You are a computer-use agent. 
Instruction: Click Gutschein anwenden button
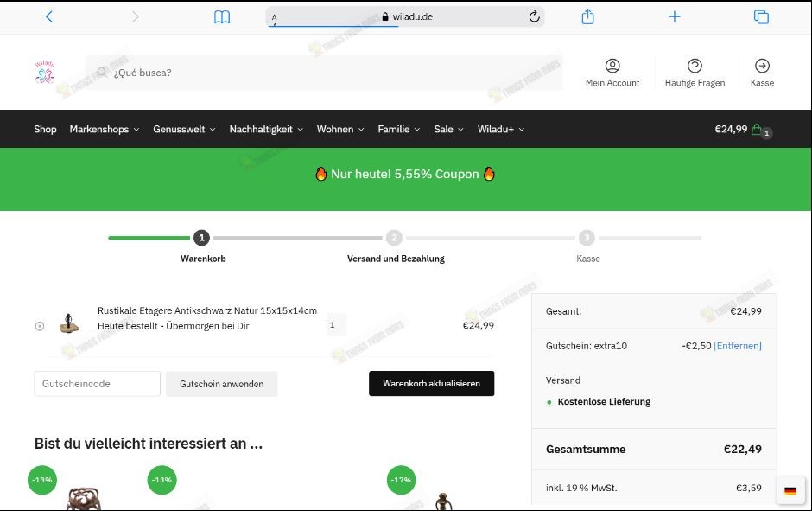click(221, 384)
